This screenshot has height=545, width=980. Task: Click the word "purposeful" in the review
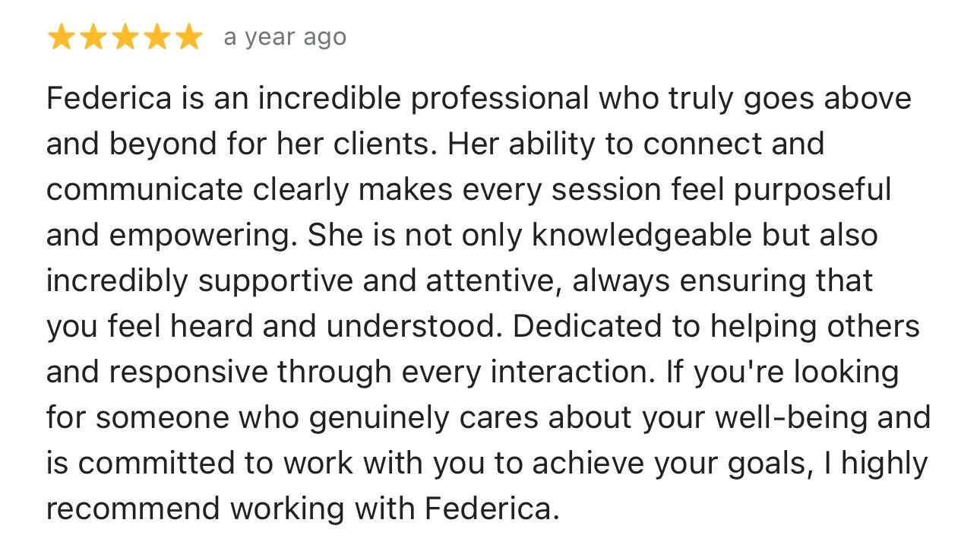coord(812,190)
